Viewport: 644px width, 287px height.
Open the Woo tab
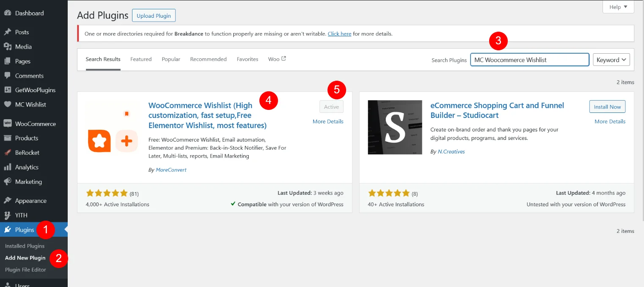277,59
